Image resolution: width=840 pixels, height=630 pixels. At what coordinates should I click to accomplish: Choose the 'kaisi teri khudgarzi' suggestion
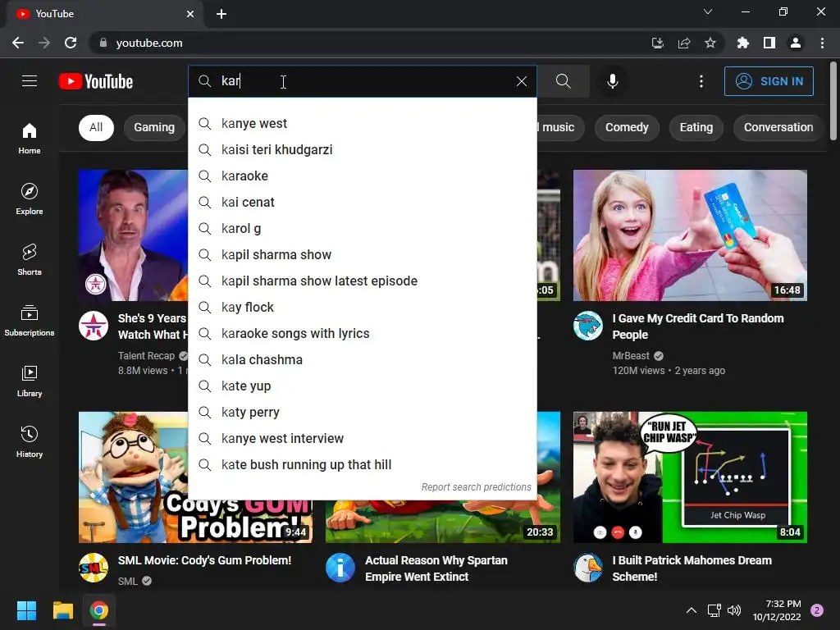tap(362, 149)
